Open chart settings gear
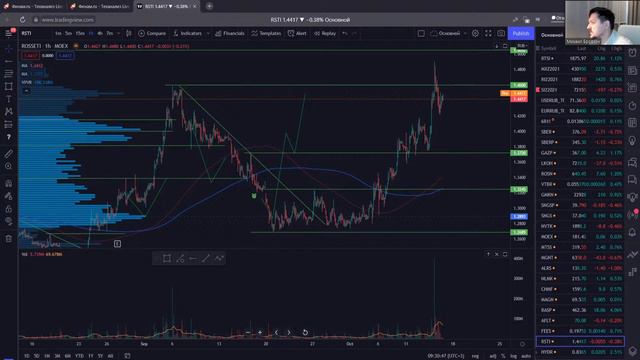 pyautogui.click(x=476, y=33)
